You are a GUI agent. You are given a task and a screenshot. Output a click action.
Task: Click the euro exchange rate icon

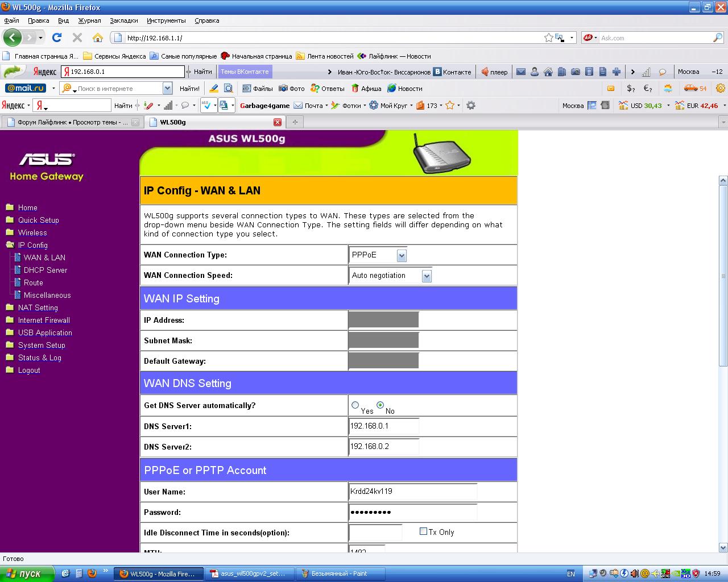point(648,88)
